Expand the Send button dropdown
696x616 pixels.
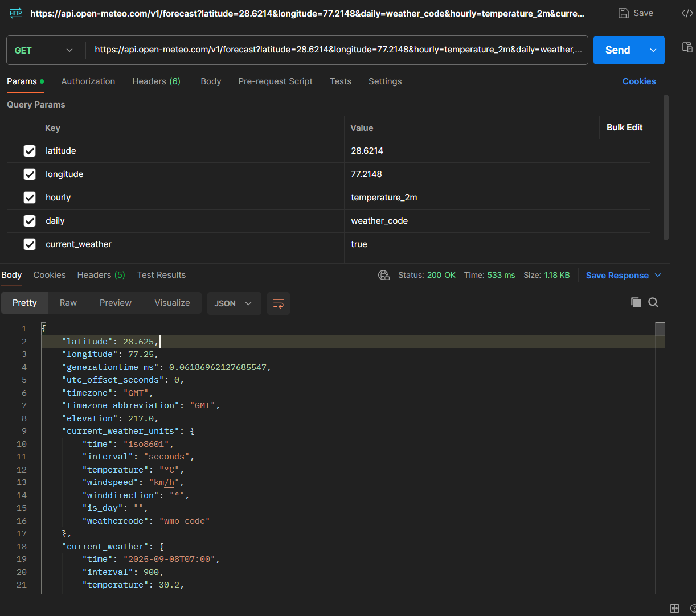(654, 50)
